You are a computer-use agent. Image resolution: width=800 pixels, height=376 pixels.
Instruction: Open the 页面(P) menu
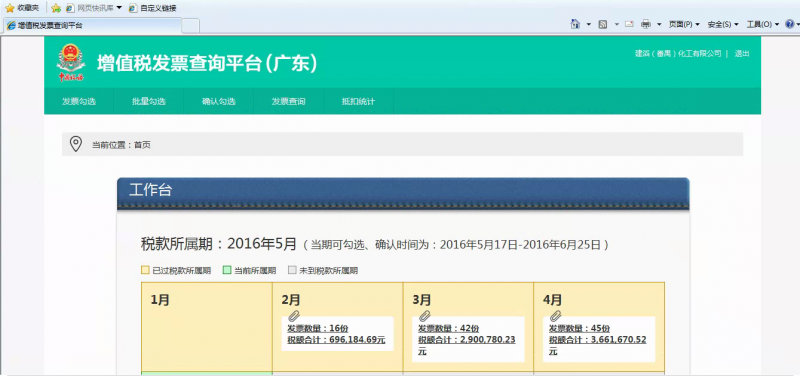[x=684, y=24]
